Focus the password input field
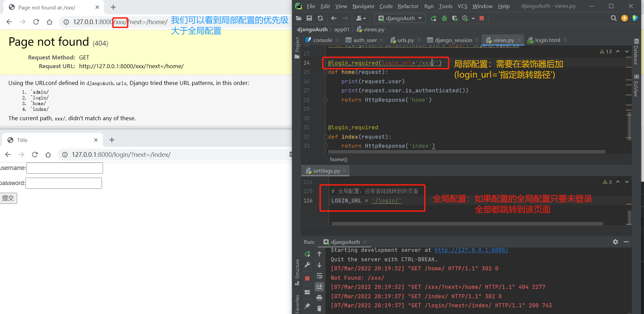The image size is (644, 314). click(x=64, y=183)
